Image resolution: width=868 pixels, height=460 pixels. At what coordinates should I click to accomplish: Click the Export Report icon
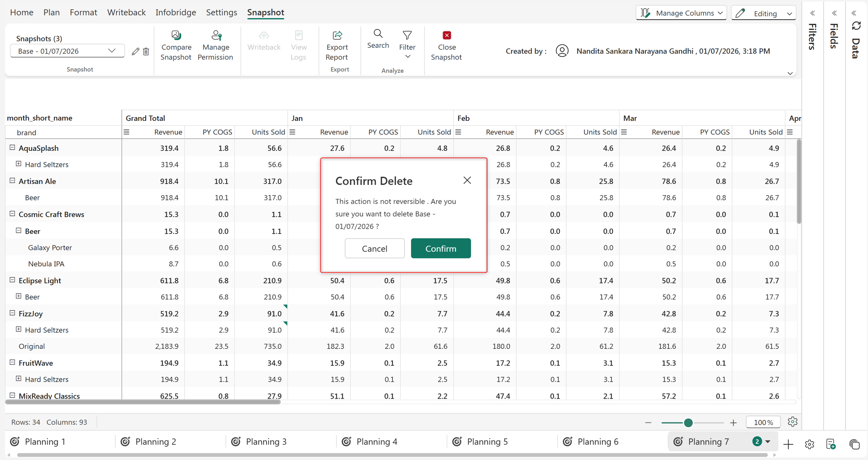click(337, 35)
